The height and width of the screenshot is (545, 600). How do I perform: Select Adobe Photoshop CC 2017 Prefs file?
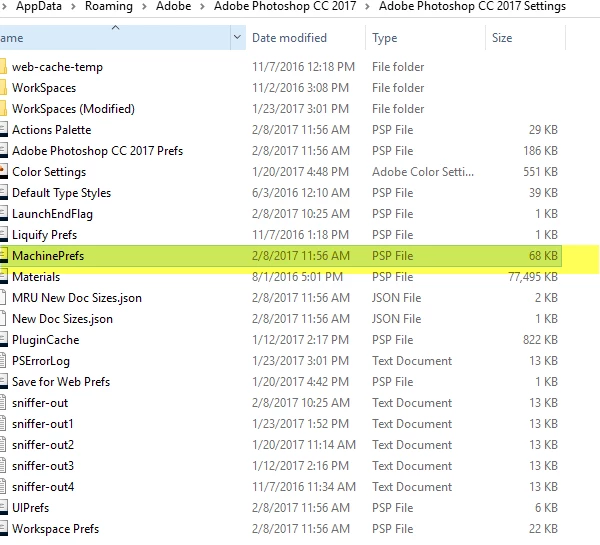click(x=98, y=150)
